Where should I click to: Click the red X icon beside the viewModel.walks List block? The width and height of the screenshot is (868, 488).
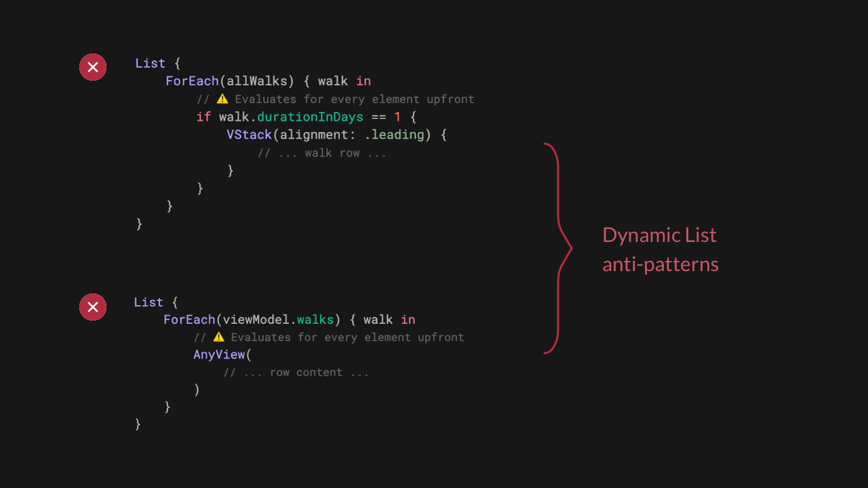(93, 307)
